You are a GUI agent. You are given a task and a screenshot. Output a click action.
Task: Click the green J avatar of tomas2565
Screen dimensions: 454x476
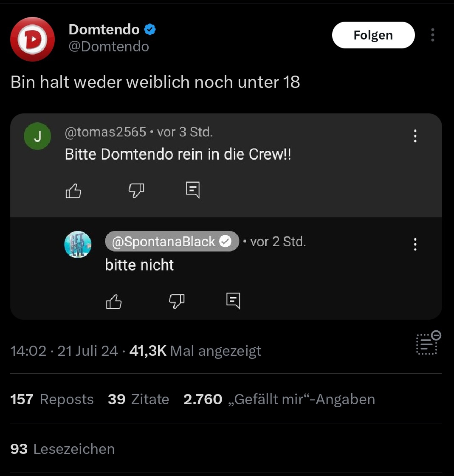[37, 136]
